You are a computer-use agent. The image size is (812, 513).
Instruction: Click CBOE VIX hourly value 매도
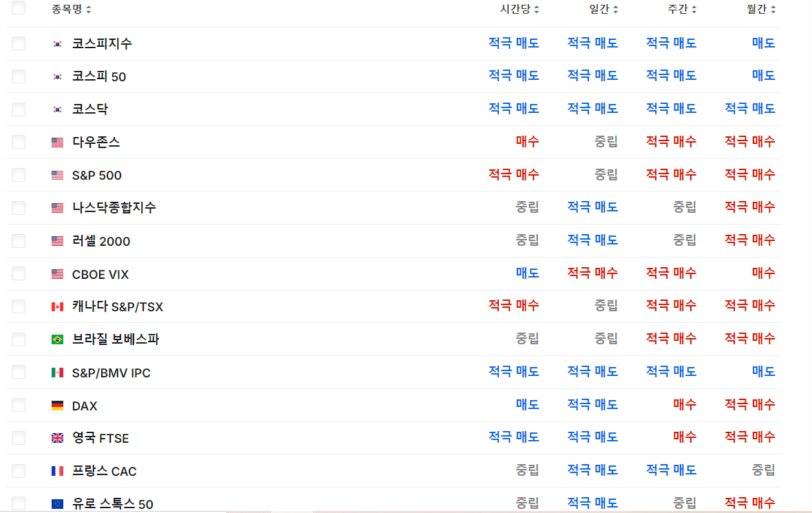(528, 273)
